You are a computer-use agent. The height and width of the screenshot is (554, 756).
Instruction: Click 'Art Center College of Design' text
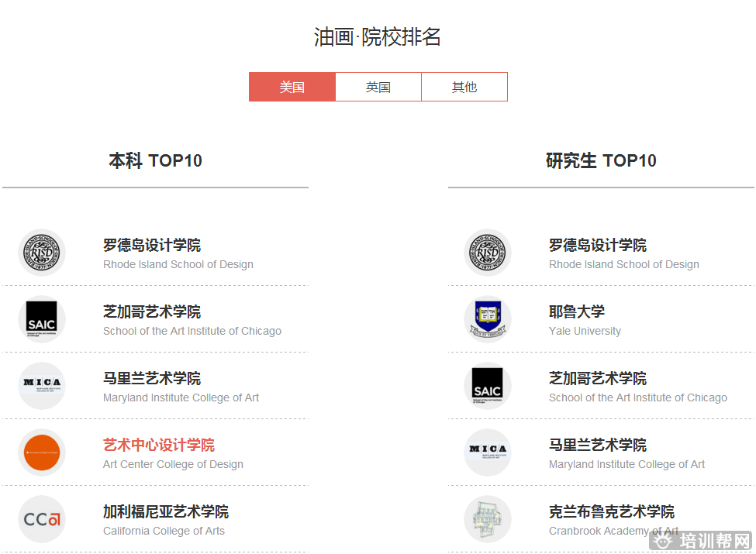pyautogui.click(x=173, y=464)
